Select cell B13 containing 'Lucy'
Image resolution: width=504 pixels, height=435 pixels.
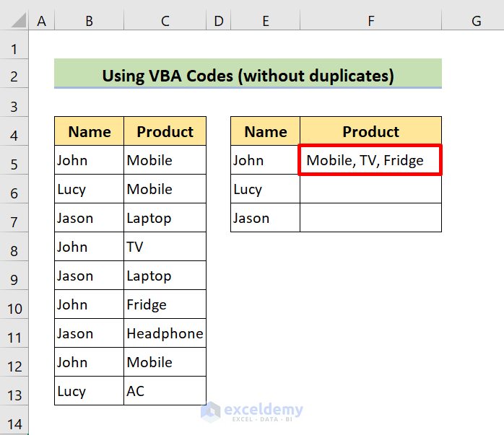click(x=89, y=391)
